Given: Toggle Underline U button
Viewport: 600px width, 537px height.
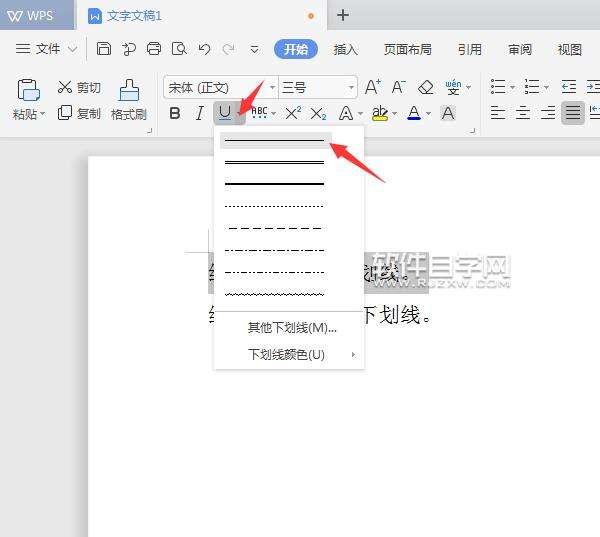Looking at the screenshot, I should pos(225,113).
